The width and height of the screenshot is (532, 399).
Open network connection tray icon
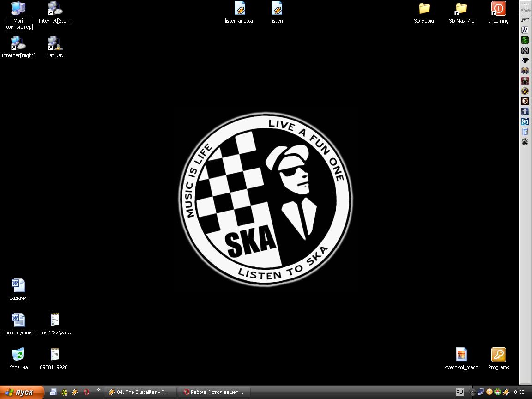tap(480, 392)
